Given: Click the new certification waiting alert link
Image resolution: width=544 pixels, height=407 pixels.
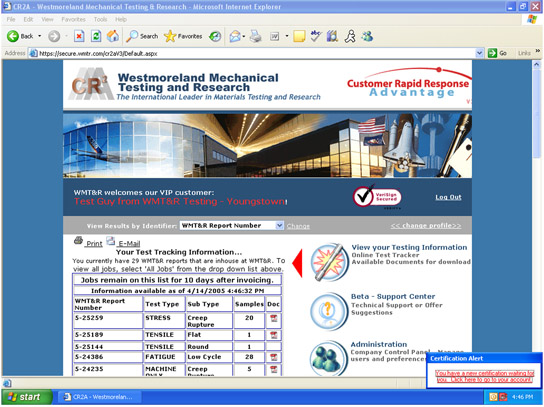Looking at the screenshot, I should [484, 376].
